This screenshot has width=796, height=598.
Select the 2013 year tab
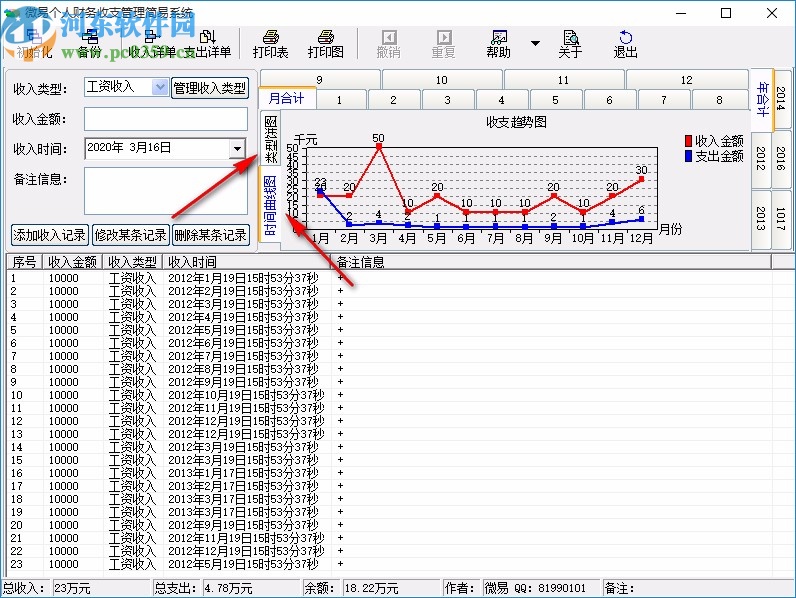[760, 218]
